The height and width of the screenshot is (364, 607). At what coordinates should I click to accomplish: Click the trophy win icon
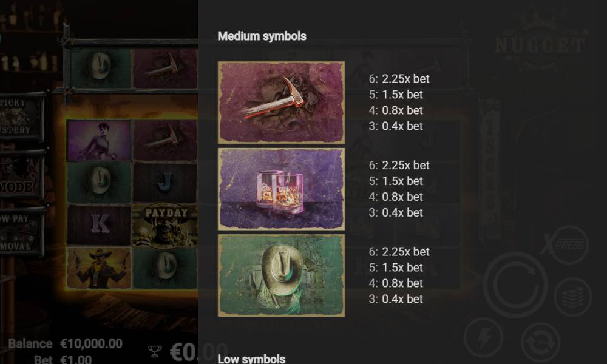tap(155, 351)
